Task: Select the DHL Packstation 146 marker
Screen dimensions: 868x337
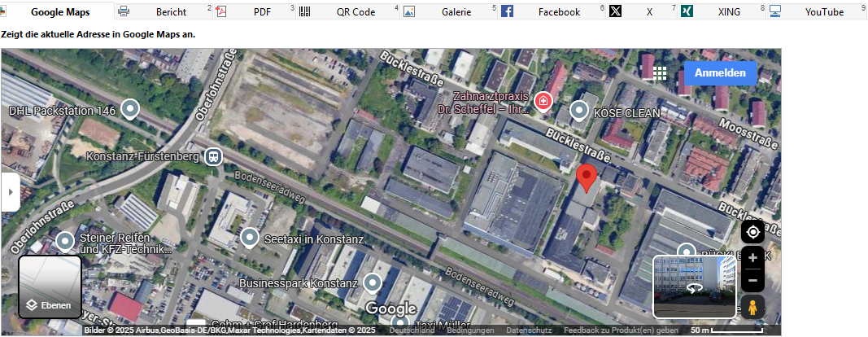Action: click(130, 110)
